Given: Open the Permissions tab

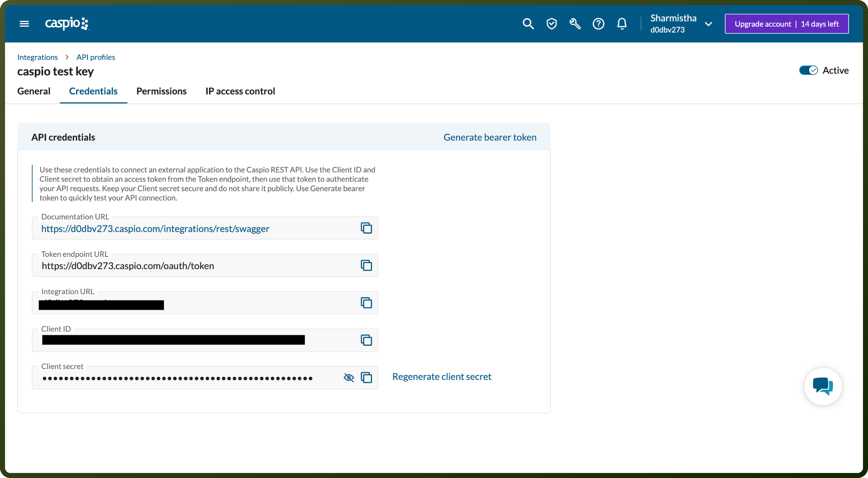Looking at the screenshot, I should pyautogui.click(x=161, y=91).
